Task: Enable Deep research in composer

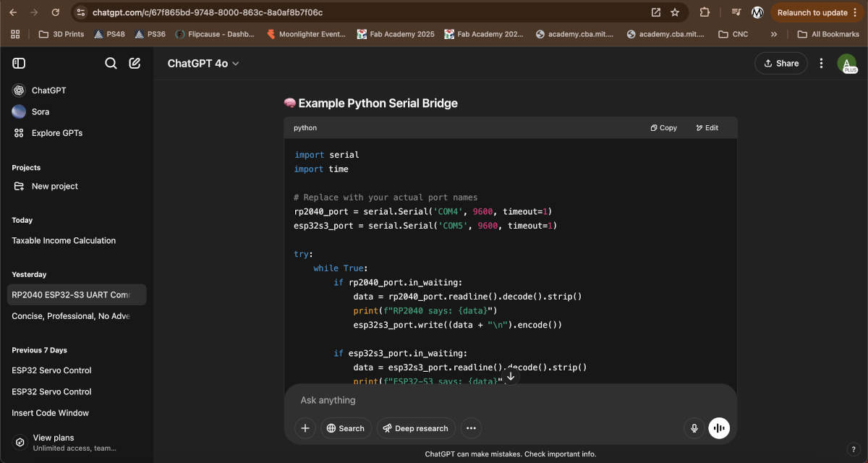Action: point(416,428)
